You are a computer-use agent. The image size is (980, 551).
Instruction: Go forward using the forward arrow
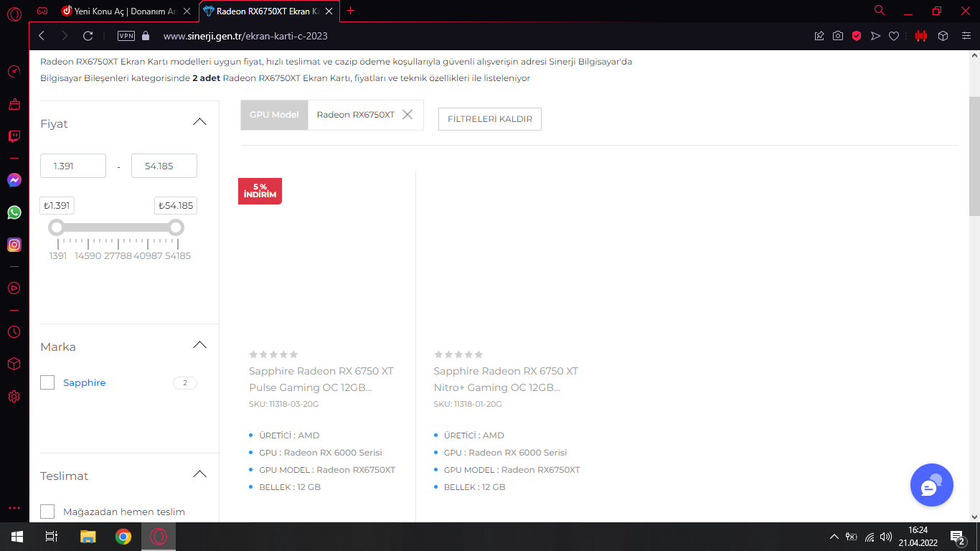(x=65, y=36)
